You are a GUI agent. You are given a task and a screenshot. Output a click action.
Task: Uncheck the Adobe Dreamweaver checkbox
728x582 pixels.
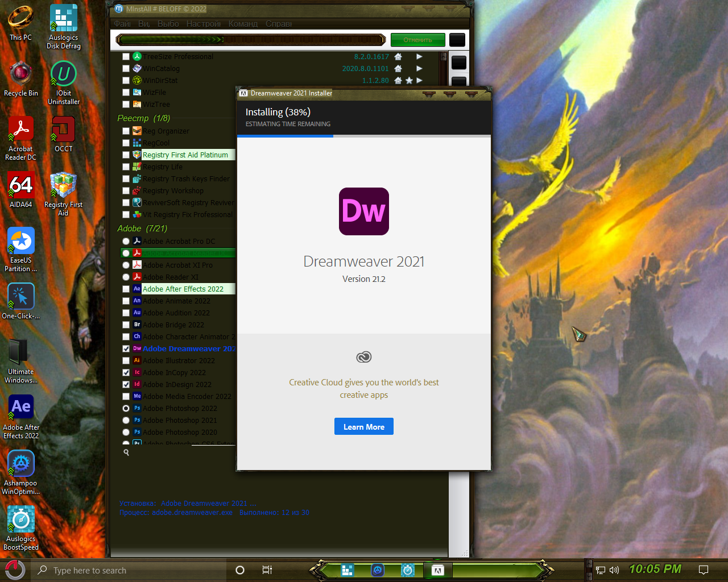pyautogui.click(x=126, y=349)
